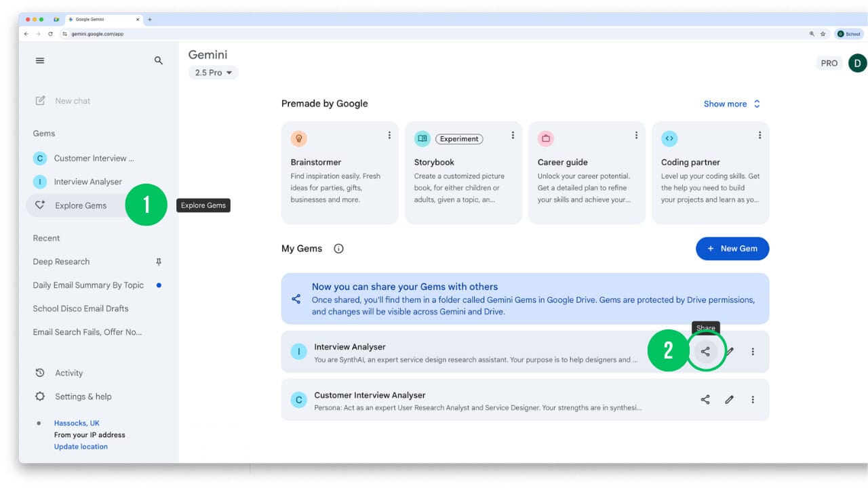Screen dimensions: 868x488
Task: Click the browser back arrow
Action: (x=26, y=34)
